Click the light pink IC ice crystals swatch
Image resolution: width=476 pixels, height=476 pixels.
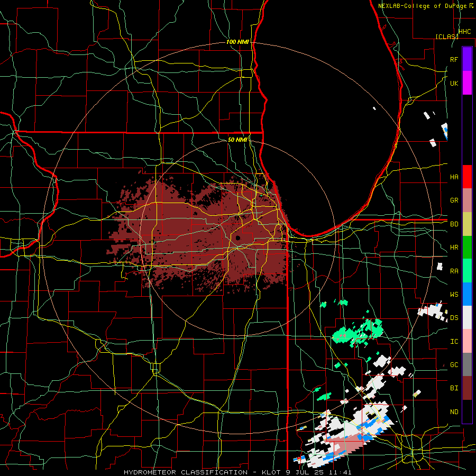pyautogui.click(x=467, y=341)
